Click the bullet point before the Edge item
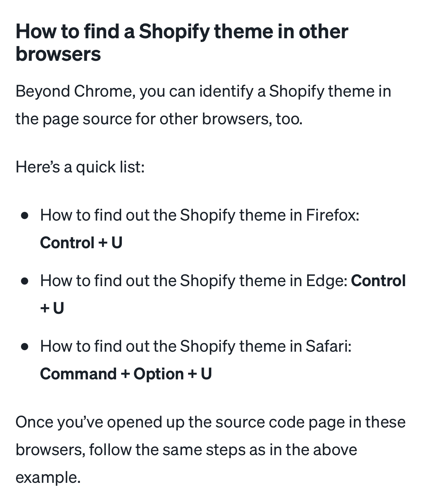 tap(24, 281)
